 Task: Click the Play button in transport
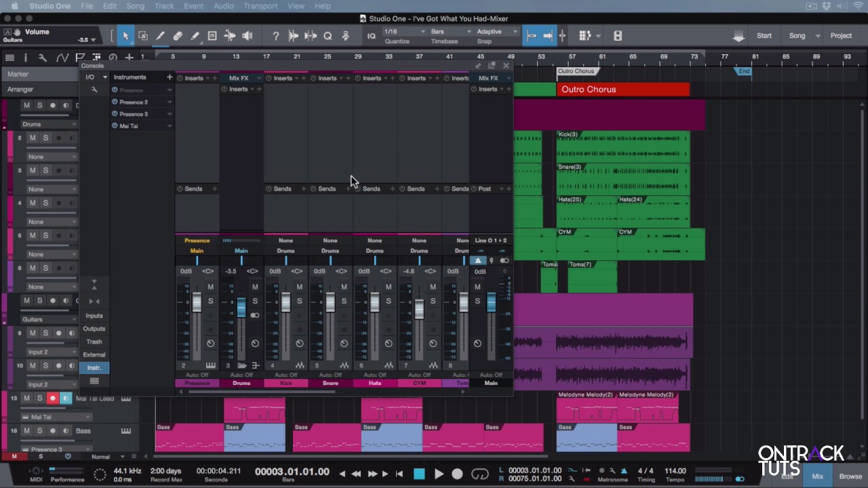(x=438, y=474)
